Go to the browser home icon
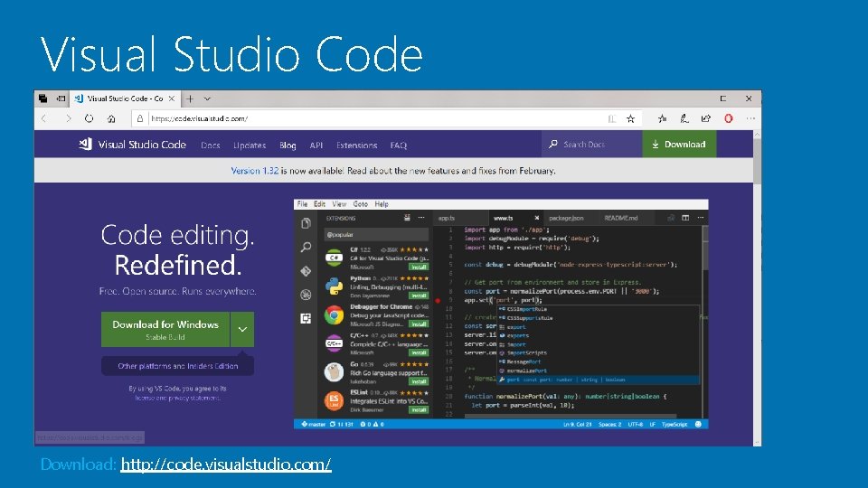Viewport: 868px width, 488px height. [111, 118]
